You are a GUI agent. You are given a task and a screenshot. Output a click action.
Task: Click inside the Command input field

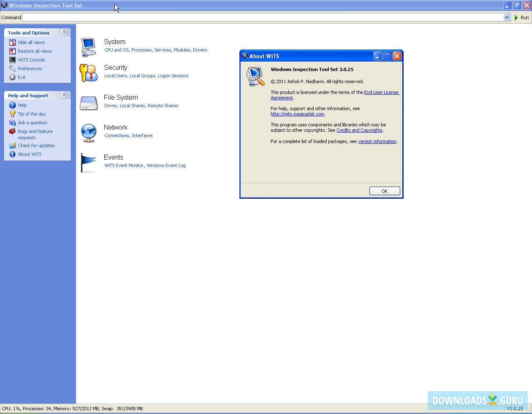263,17
